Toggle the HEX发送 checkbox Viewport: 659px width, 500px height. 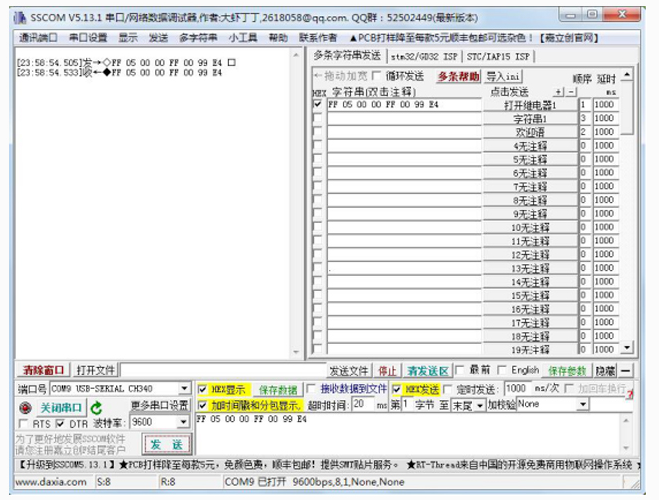pyautogui.click(x=396, y=389)
